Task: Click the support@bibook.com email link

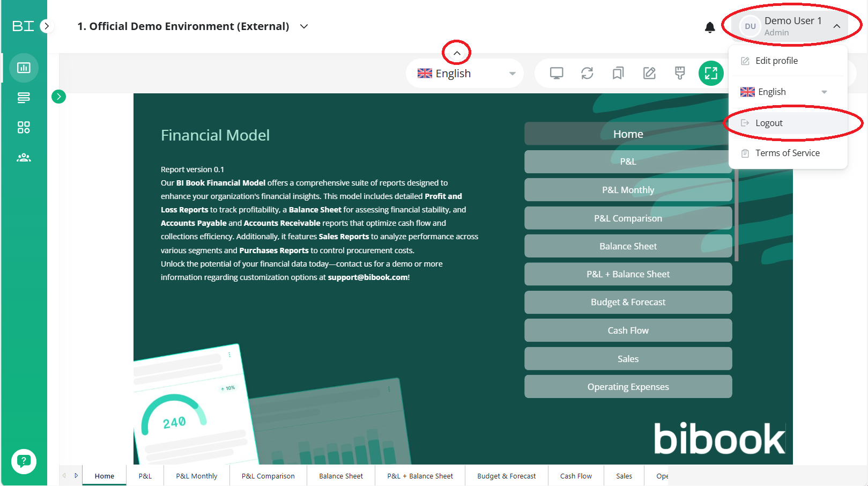Action: [x=368, y=277]
